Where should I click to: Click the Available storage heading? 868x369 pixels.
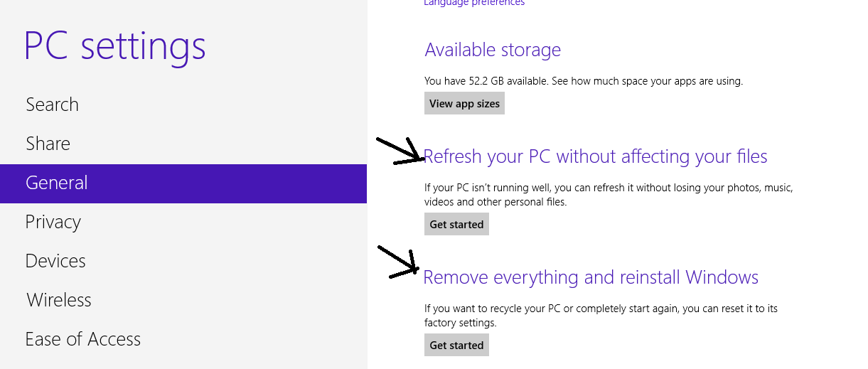pos(493,50)
